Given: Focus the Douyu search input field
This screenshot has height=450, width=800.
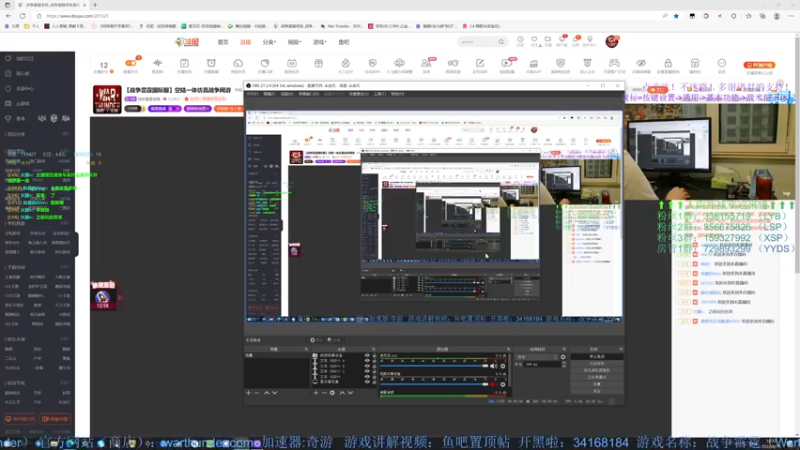Looking at the screenshot, I should (477, 42).
